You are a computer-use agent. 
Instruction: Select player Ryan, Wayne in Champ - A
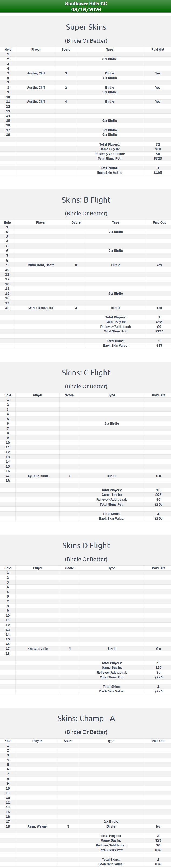37,826
